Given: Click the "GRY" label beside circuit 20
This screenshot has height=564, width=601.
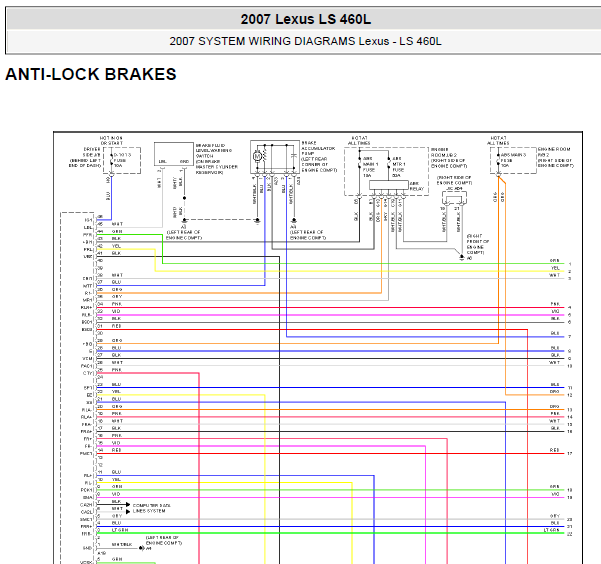Looking at the screenshot, I should [x=555, y=516].
